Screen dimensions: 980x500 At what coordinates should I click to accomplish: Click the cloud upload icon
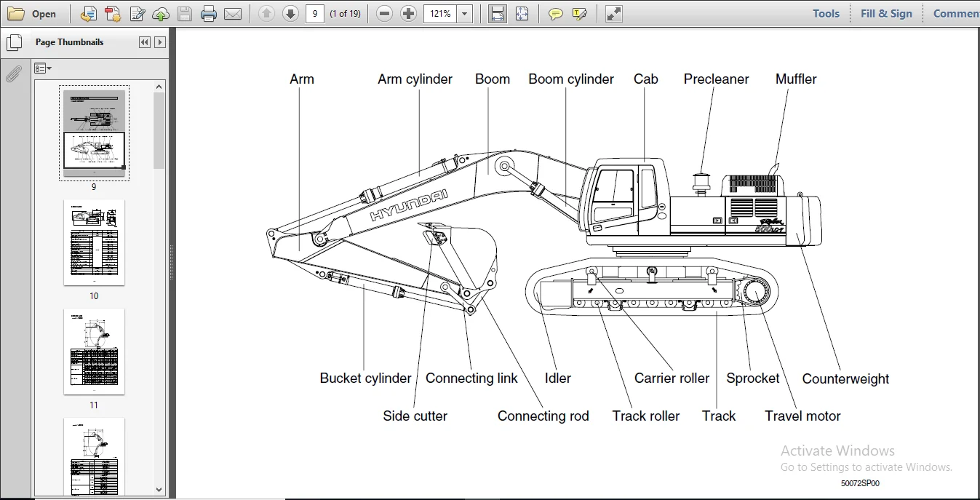coord(161,13)
